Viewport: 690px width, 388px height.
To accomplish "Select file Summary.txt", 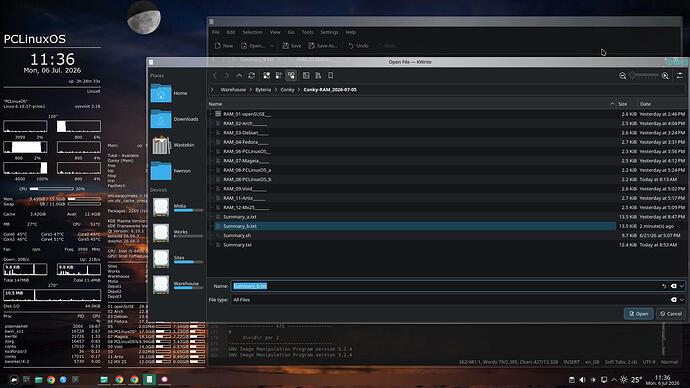I will click(237, 245).
